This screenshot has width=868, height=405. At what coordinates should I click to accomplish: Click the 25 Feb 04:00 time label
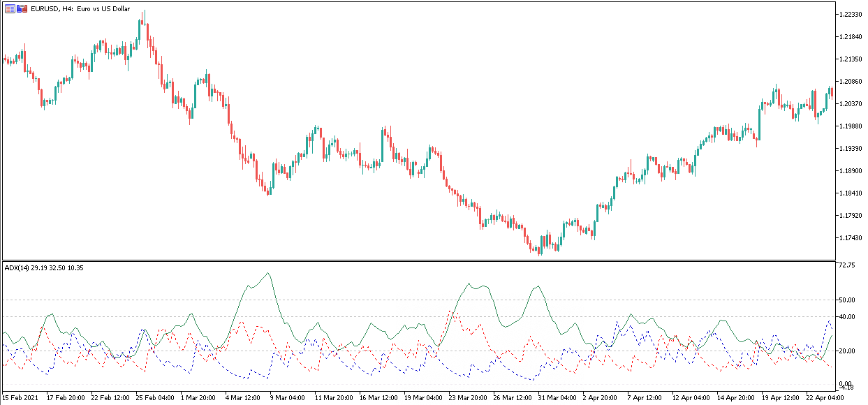pos(155,397)
